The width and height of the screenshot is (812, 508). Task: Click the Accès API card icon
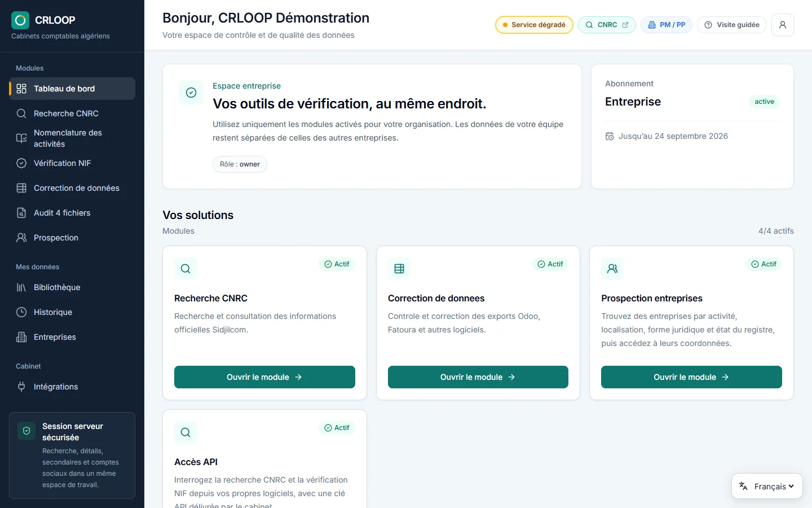click(x=186, y=432)
